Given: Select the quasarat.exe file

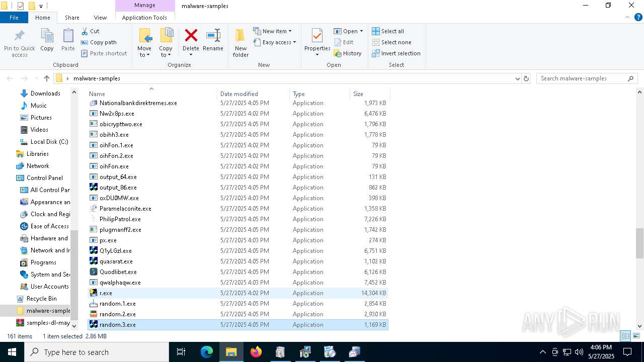Looking at the screenshot, I should pyautogui.click(x=237, y=261).
